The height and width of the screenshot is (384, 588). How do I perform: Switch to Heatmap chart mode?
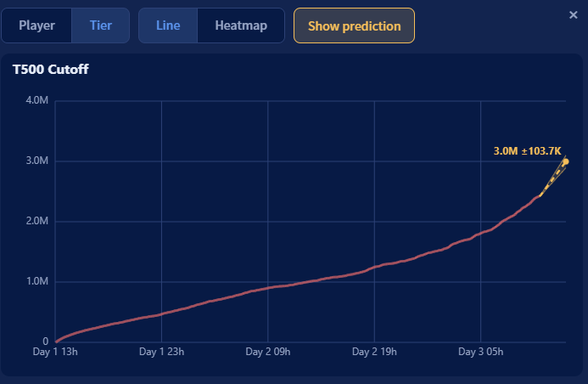[241, 25]
